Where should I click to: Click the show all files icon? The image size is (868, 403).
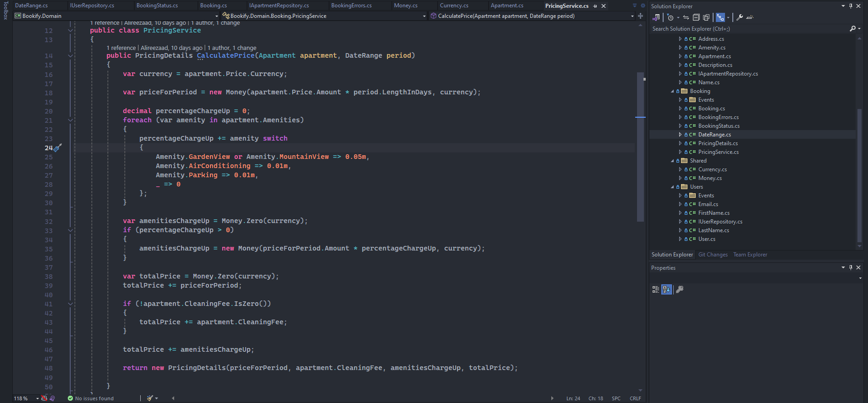(x=706, y=17)
